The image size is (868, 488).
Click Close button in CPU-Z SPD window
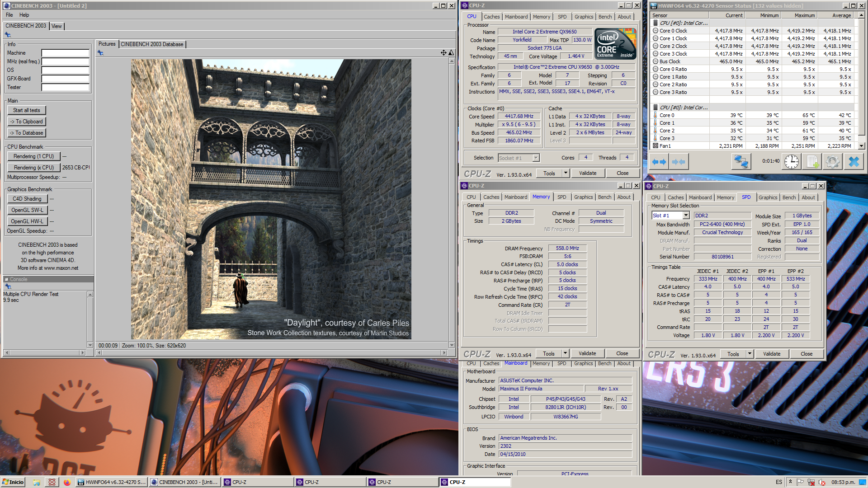click(807, 354)
